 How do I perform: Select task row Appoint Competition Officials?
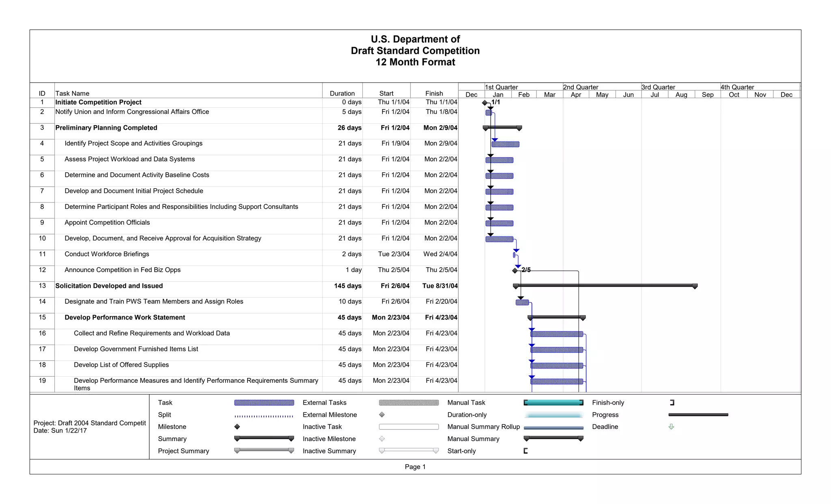pos(107,223)
